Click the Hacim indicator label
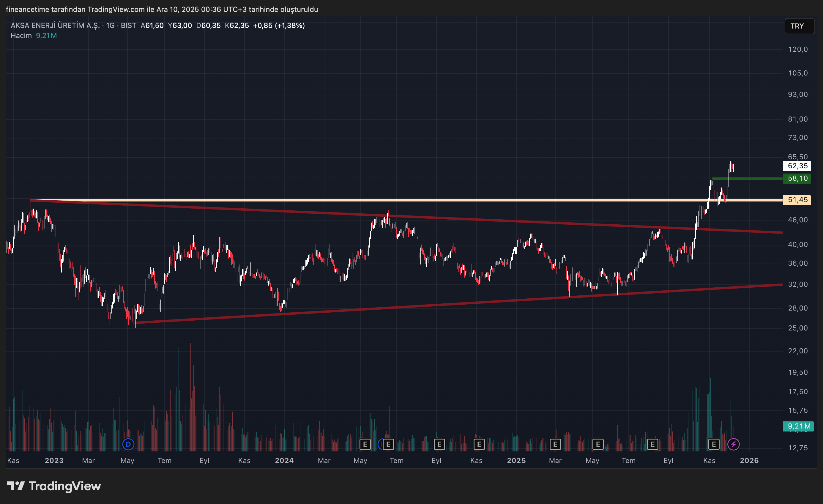The width and height of the screenshot is (823, 504). pyautogui.click(x=21, y=35)
